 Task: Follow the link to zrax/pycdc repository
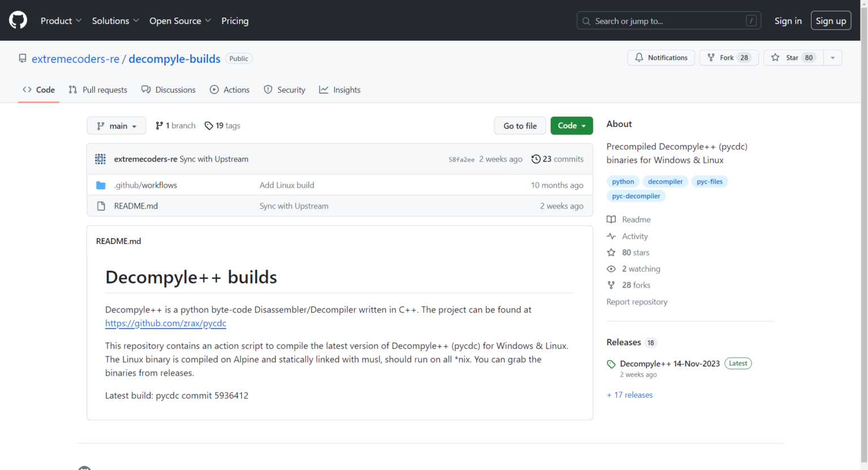tap(165, 323)
